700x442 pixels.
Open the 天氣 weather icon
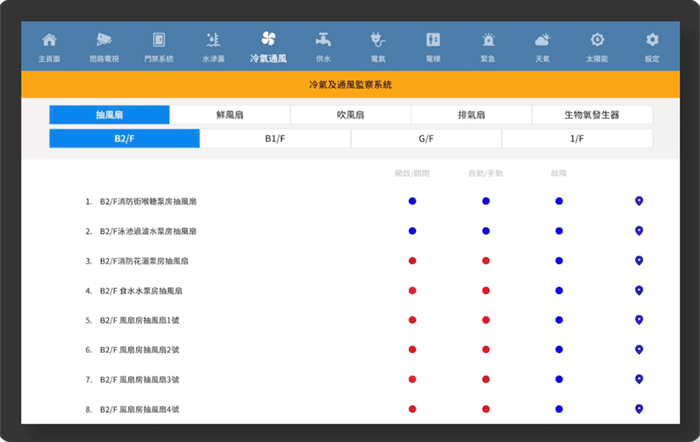[x=542, y=41]
